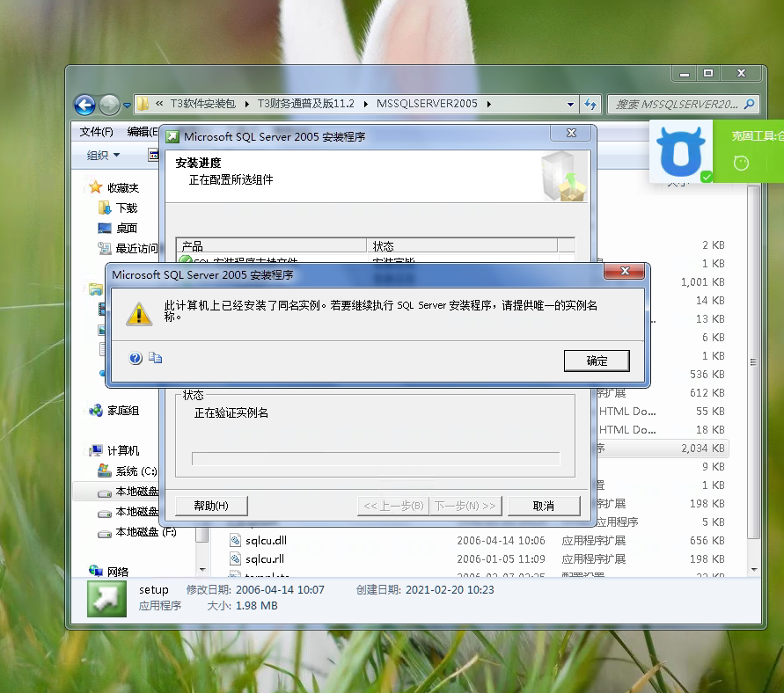The image size is (784, 693).
Task: Click the round icon on the green panel
Action: [741, 163]
